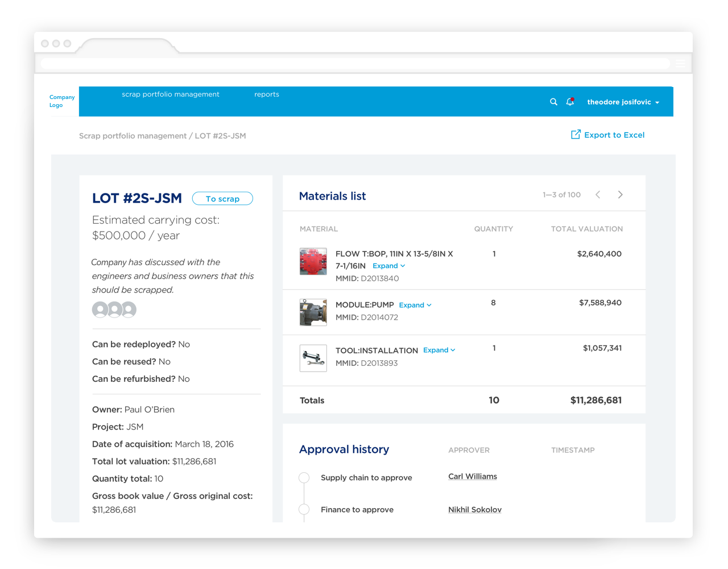This screenshot has width=728, height=569.
Task: Expand the MODULE:PUMP material details
Action: [x=415, y=305]
